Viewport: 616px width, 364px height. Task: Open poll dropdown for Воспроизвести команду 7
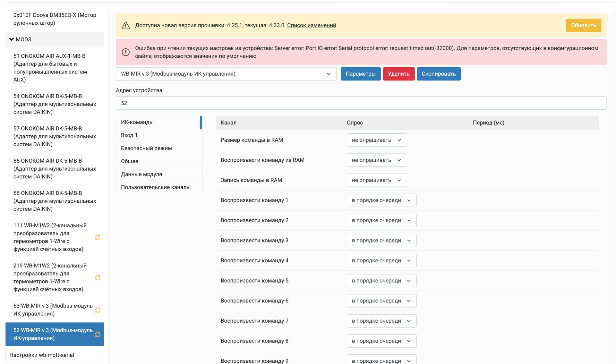pos(381,321)
